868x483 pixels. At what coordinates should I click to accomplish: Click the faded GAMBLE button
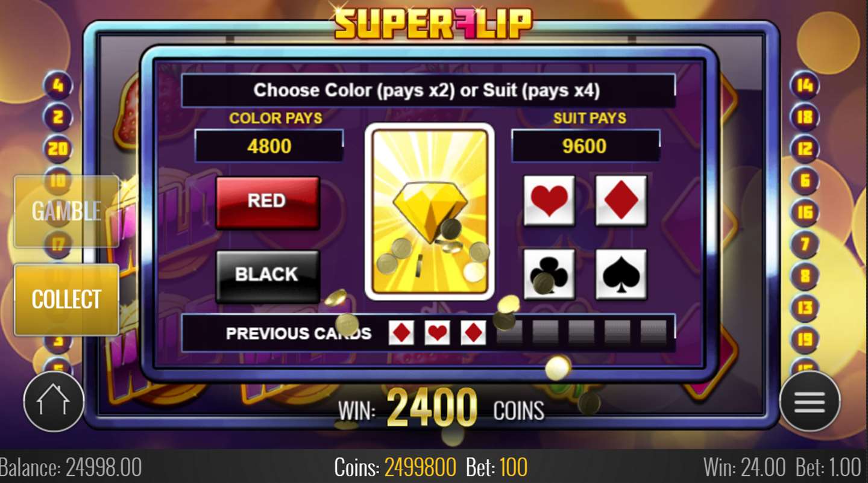point(66,211)
